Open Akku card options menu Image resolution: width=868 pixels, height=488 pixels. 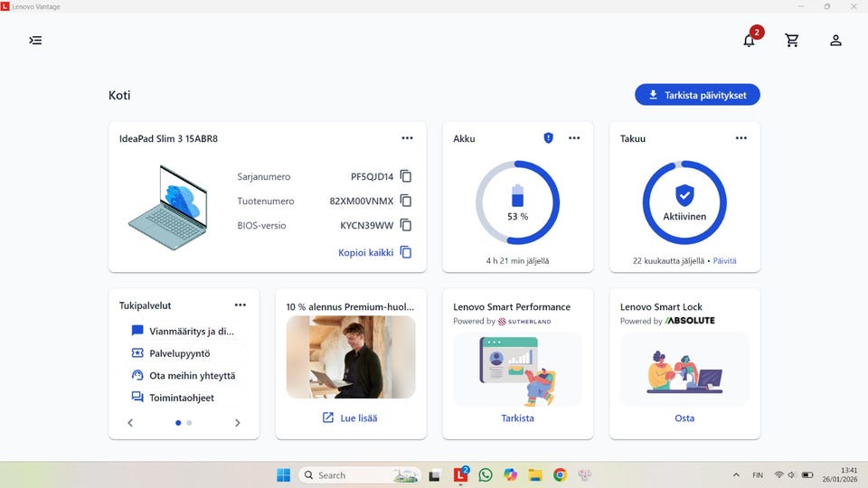574,137
